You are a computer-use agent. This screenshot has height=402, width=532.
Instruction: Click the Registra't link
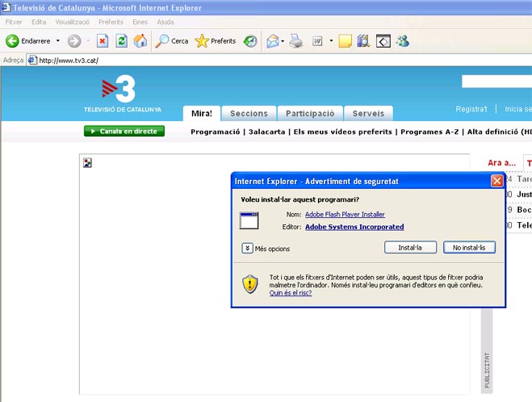[x=471, y=109]
